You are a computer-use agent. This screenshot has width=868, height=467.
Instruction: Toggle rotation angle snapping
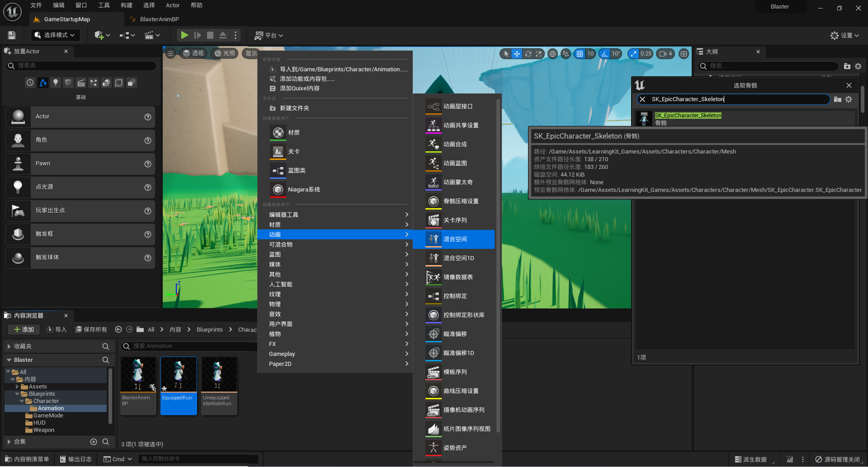pyautogui.click(x=604, y=54)
